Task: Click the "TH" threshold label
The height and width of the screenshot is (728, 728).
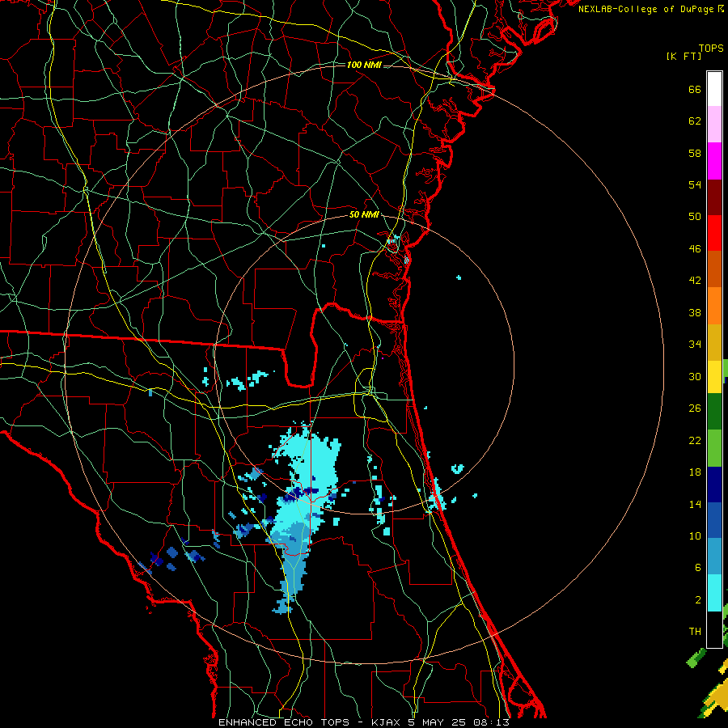Action: (695, 632)
